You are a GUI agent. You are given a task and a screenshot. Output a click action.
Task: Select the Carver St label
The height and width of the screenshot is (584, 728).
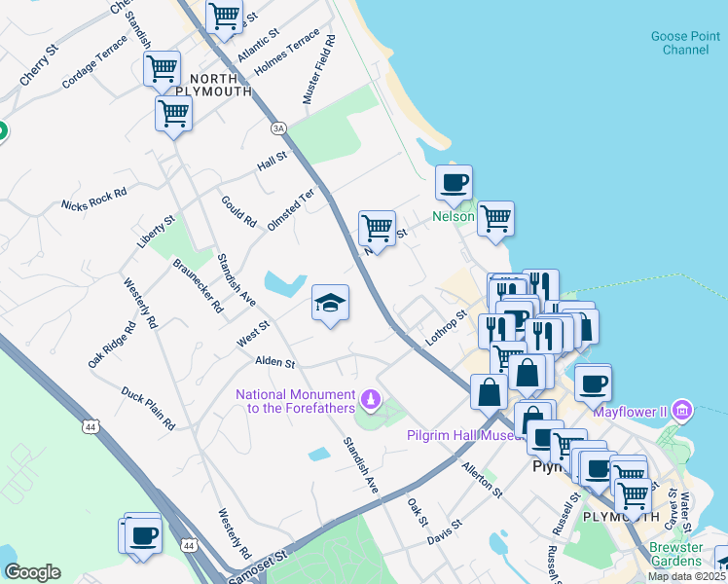(x=672, y=509)
